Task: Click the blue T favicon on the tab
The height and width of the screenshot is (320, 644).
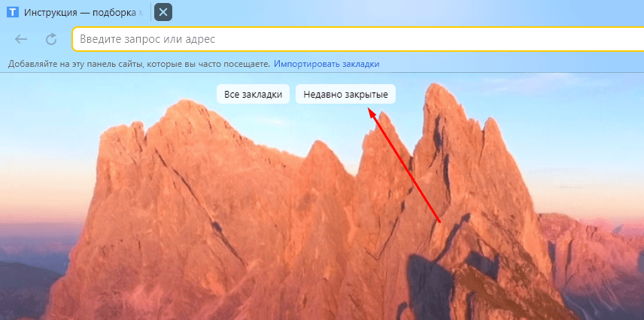Action: point(13,13)
